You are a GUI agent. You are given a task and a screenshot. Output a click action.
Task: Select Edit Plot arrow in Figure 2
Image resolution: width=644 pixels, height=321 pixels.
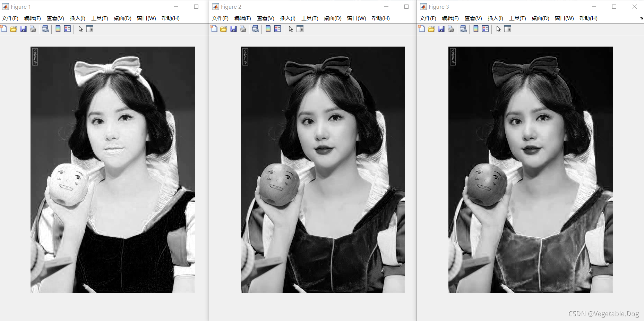[291, 29]
